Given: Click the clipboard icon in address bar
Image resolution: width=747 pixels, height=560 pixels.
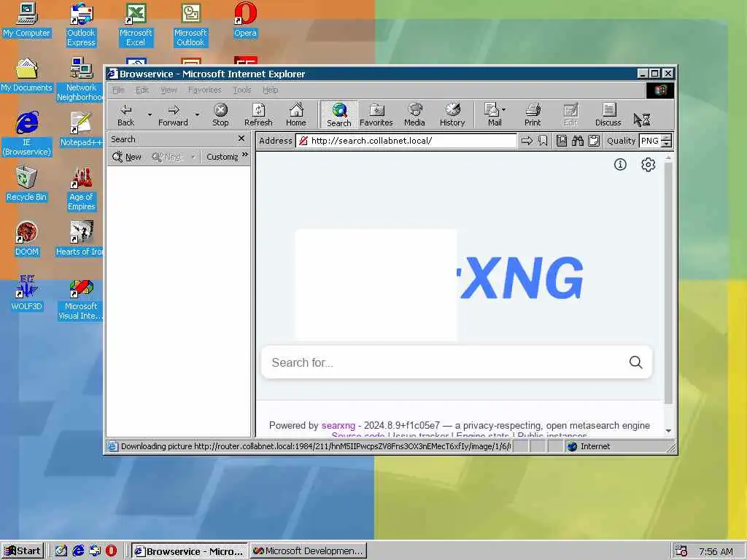Looking at the screenshot, I should click(594, 141).
